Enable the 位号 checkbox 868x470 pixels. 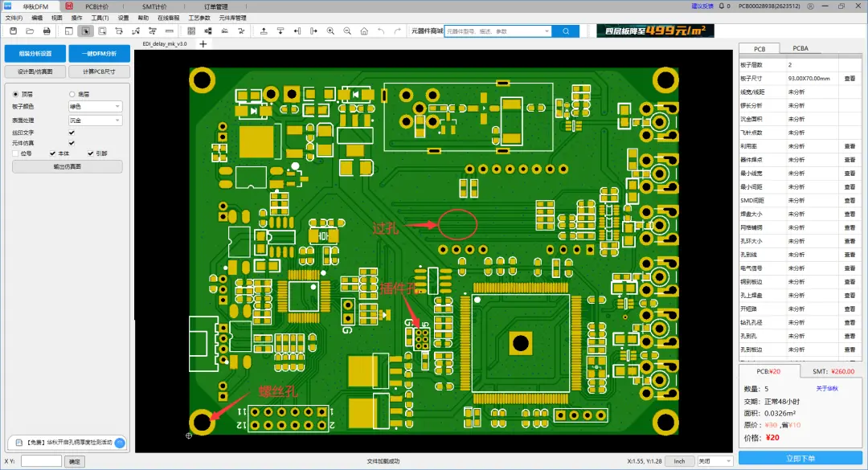(x=15, y=153)
